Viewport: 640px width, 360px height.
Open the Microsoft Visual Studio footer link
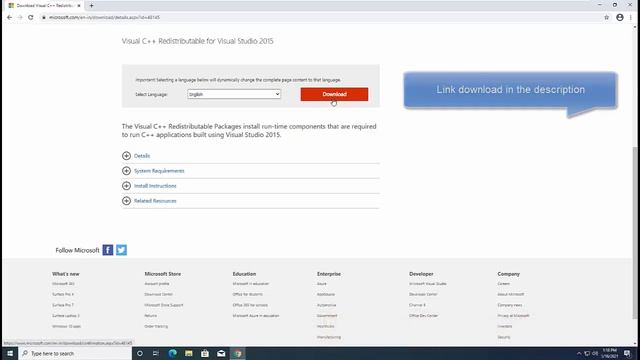(428, 284)
